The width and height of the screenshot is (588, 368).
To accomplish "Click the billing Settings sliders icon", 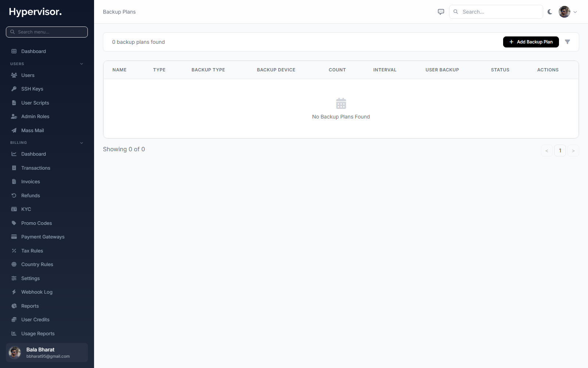I will tap(14, 278).
